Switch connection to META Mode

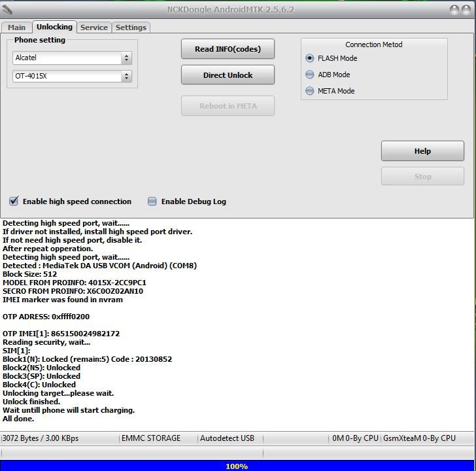point(310,91)
